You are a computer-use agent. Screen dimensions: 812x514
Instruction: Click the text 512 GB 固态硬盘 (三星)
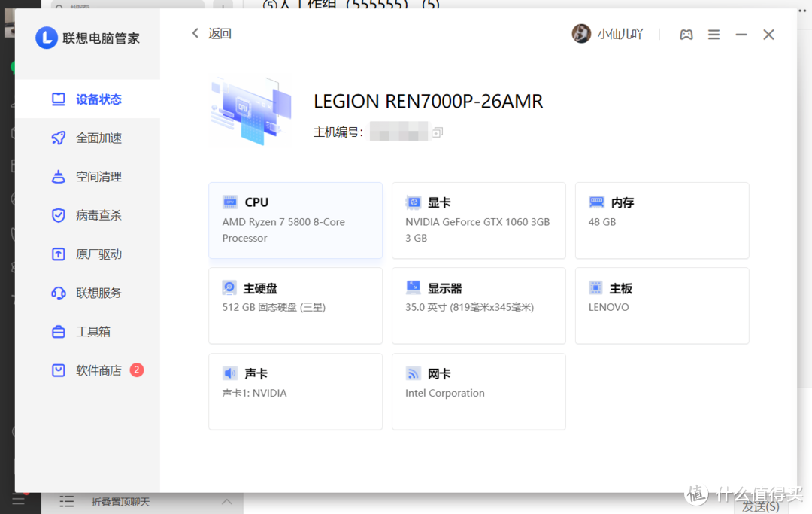(274, 307)
